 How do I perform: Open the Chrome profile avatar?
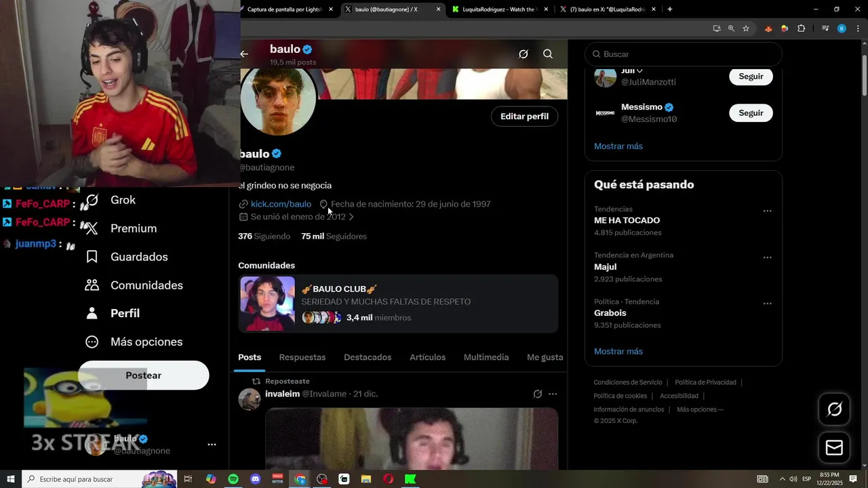[842, 28]
